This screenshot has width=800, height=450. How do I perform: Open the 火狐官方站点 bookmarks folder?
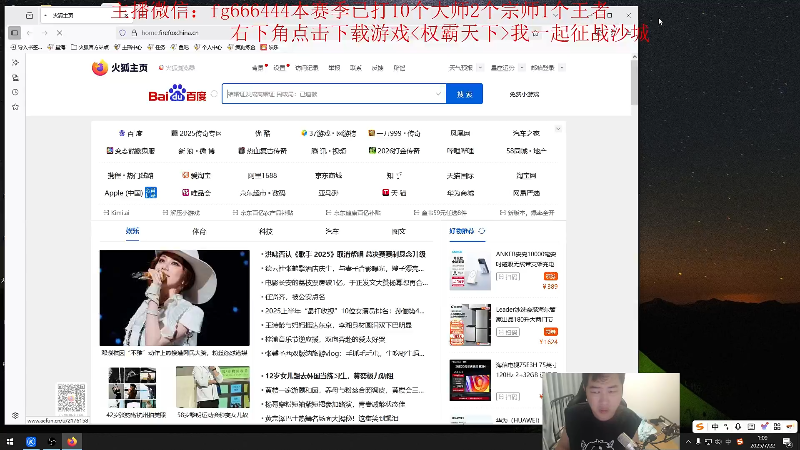point(90,47)
